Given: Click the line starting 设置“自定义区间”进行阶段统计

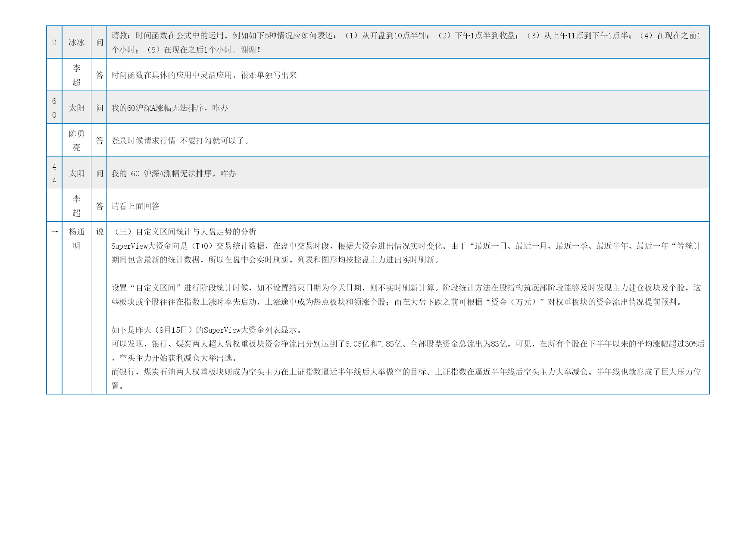Looking at the screenshot, I should pyautogui.click(x=406, y=288).
